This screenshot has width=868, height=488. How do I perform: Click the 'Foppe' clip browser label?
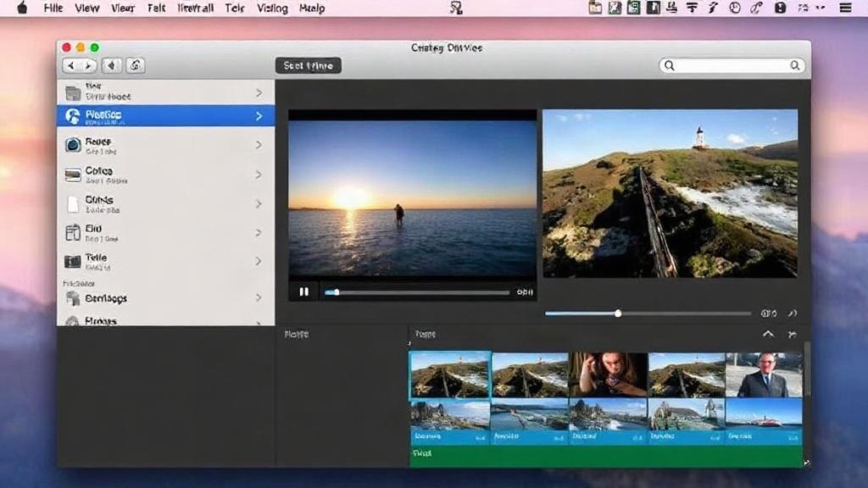[x=426, y=334]
